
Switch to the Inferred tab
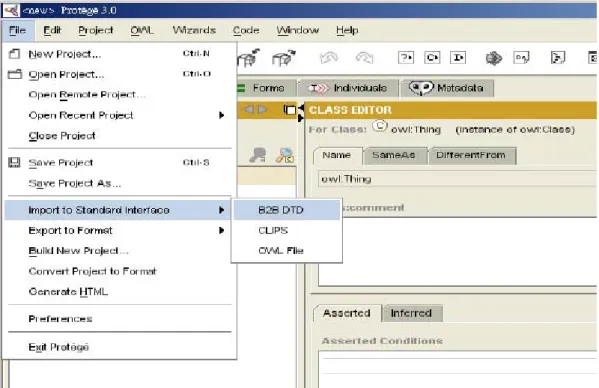[411, 313]
